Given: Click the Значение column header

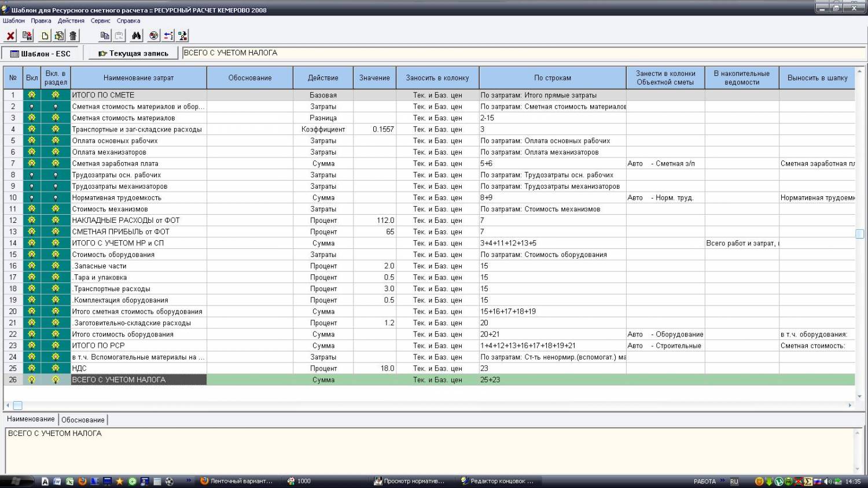Looking at the screenshot, I should [x=374, y=78].
